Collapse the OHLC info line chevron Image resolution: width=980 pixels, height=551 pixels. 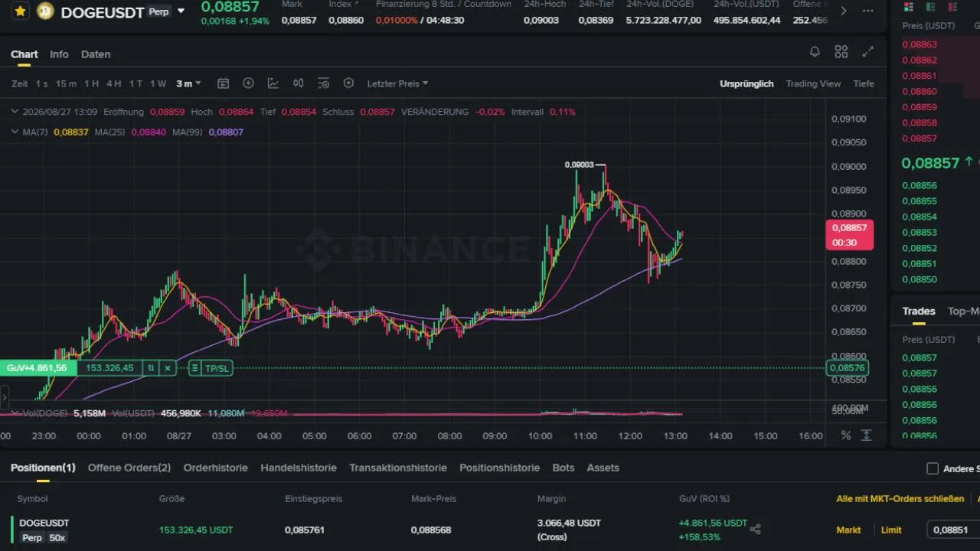pos(15,112)
